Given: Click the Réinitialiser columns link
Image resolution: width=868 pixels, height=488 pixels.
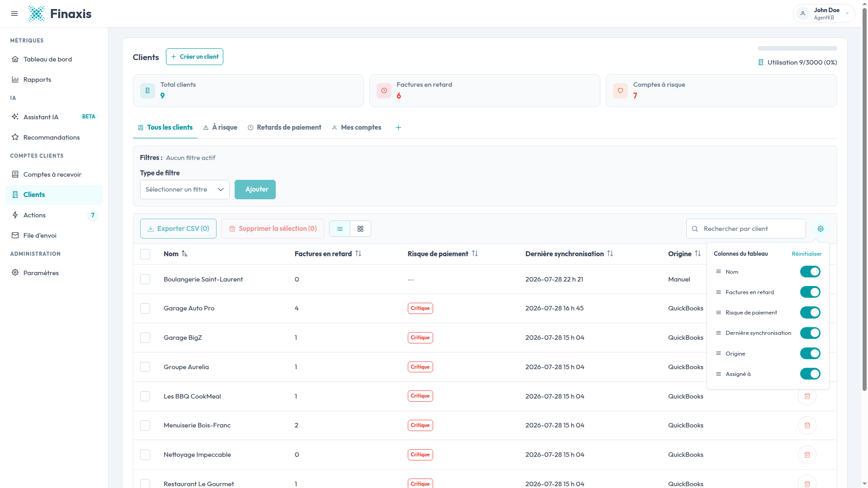Looking at the screenshot, I should pos(807,254).
